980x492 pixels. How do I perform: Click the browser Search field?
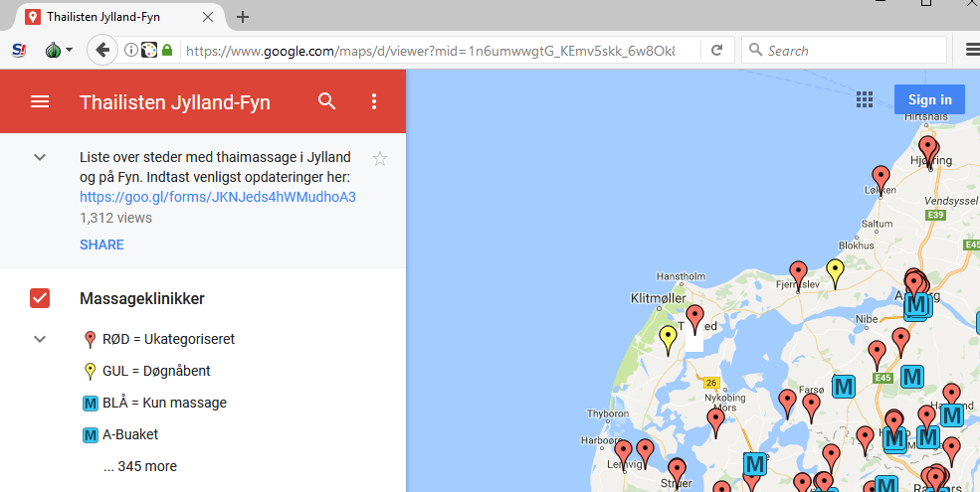(845, 51)
